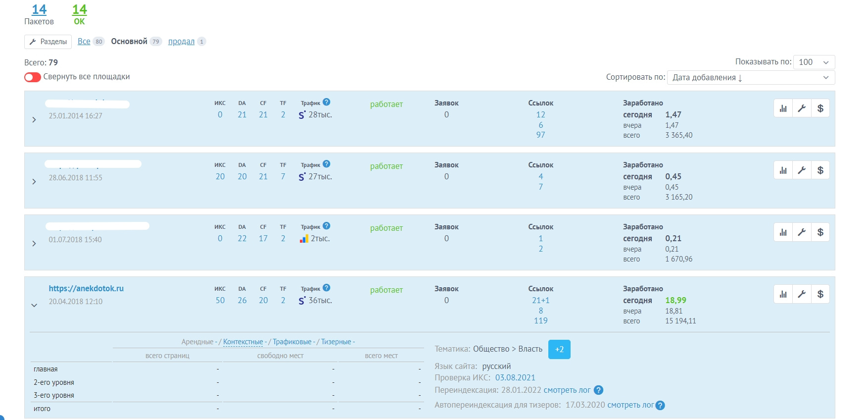
Task: Click help icon next to Автопереиндексация log
Action: pyautogui.click(x=660, y=405)
